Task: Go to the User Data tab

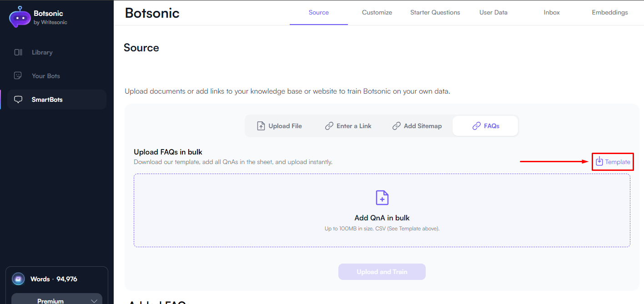Action: [493, 12]
